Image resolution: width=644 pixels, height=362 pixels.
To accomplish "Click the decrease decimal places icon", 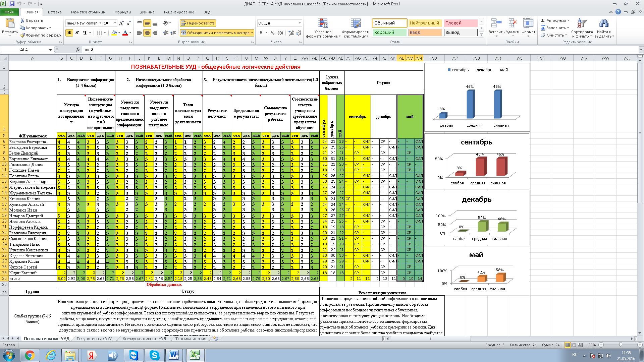I will [299, 33].
